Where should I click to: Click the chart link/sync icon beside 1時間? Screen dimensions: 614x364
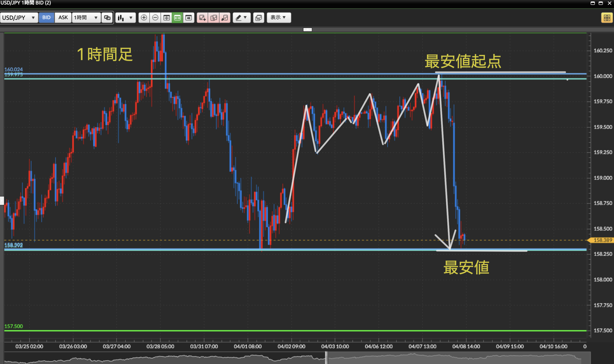[107, 18]
